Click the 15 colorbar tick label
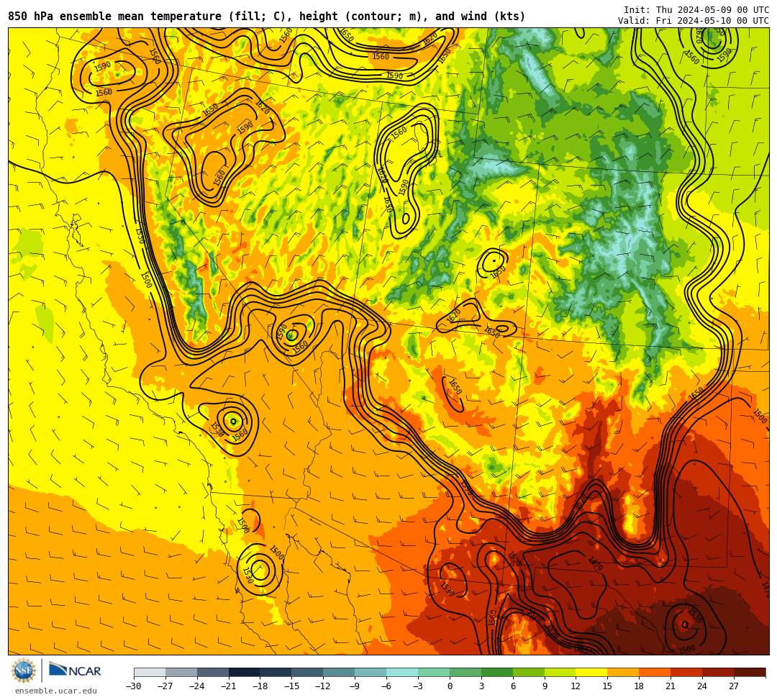 (607, 686)
